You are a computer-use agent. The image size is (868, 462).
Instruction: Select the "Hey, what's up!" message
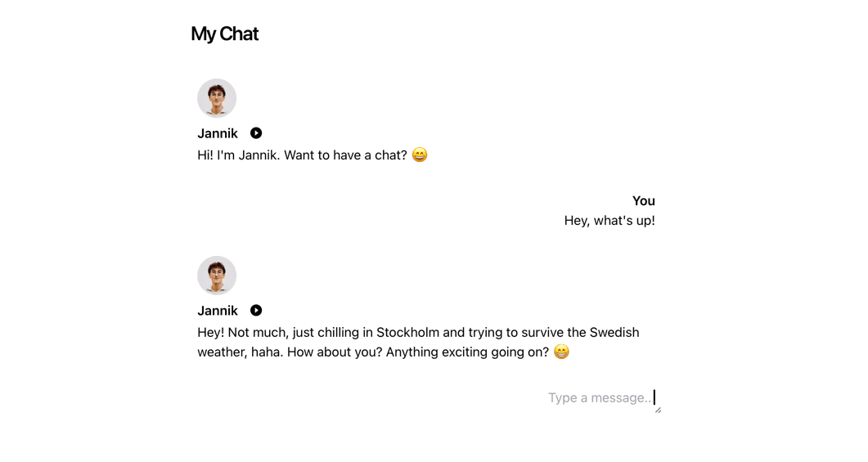[x=609, y=221]
